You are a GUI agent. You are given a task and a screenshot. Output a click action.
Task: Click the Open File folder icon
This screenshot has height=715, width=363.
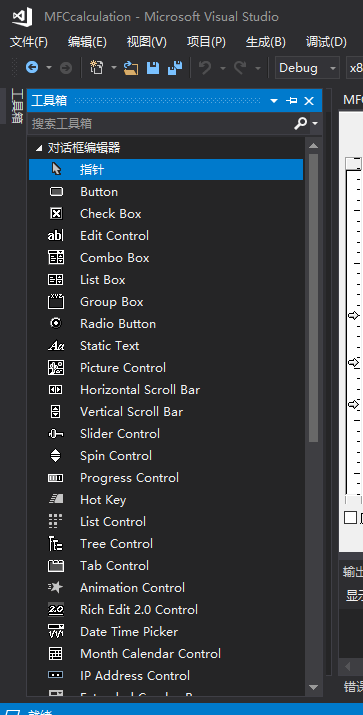click(131, 68)
